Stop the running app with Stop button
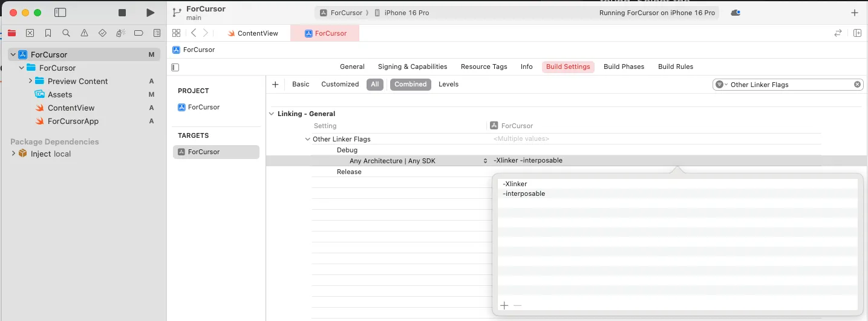Viewport: 868px width, 321px height. click(x=122, y=13)
